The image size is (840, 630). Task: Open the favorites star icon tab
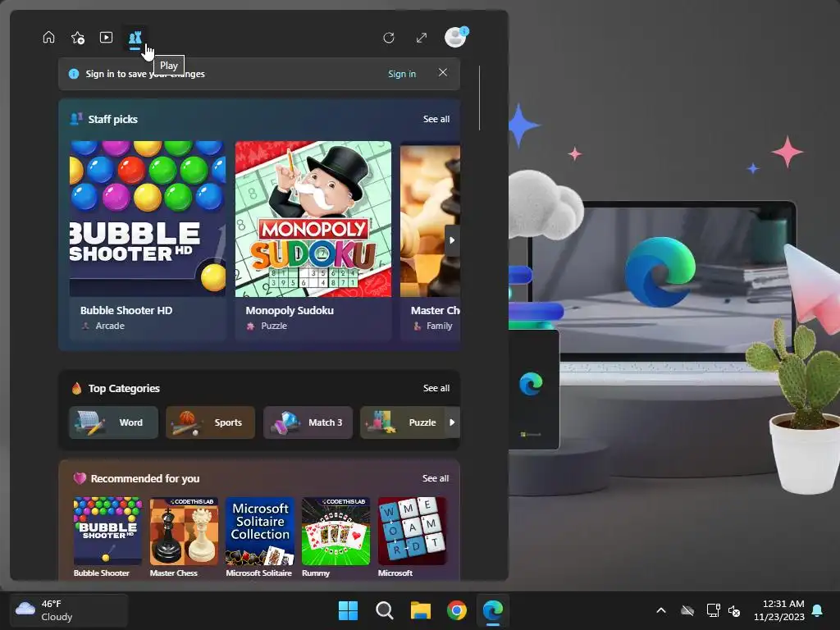click(78, 38)
